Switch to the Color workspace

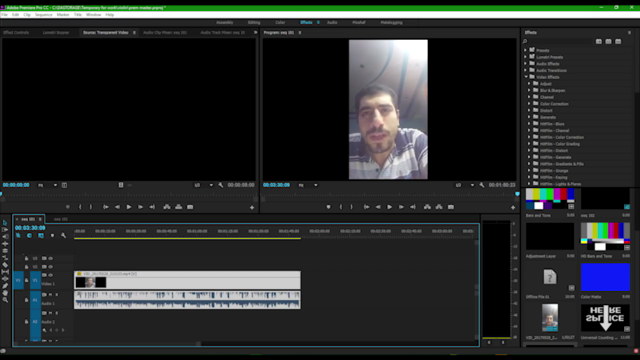280,22
